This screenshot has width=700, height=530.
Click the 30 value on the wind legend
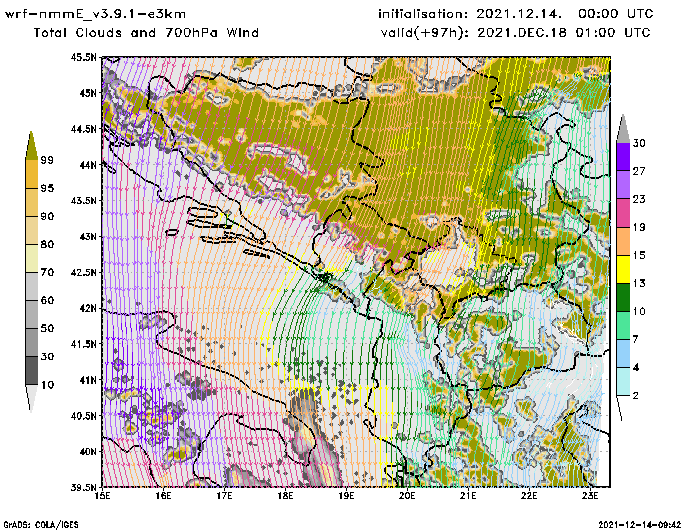639,143
